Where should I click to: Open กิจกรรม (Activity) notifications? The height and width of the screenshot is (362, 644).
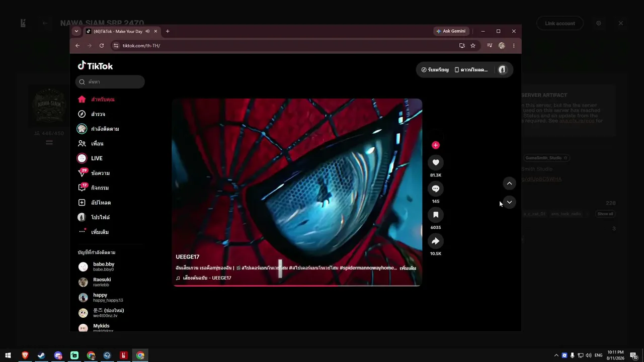click(93, 188)
